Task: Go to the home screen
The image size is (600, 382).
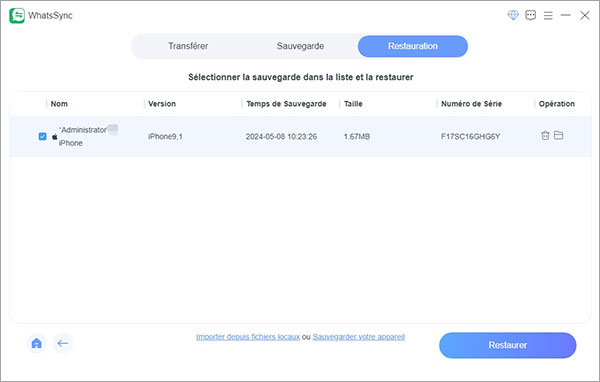Action: 36,343
